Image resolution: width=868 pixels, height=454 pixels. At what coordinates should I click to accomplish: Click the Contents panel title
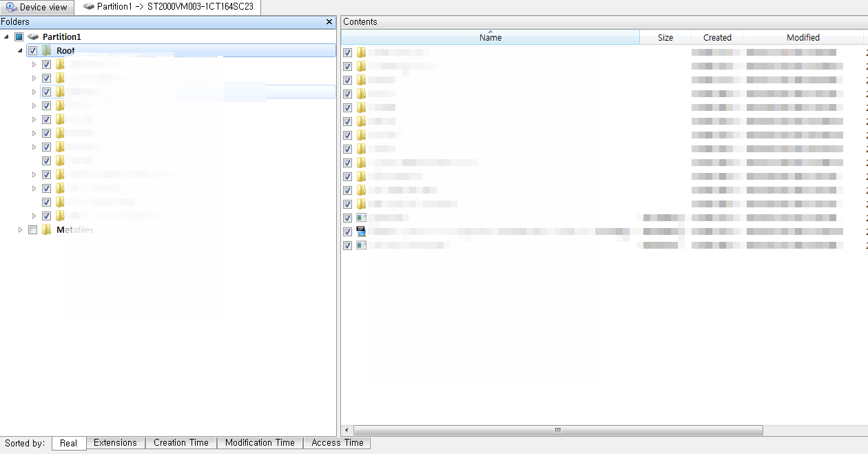(x=360, y=22)
